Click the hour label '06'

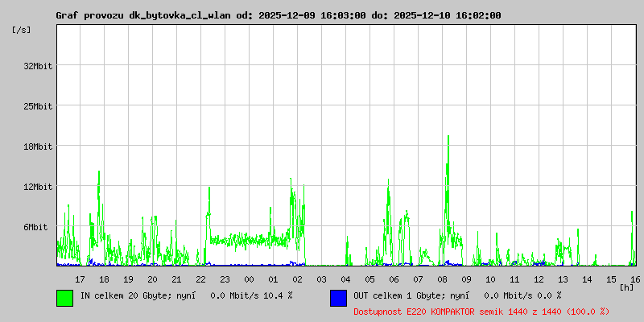[x=394, y=279]
